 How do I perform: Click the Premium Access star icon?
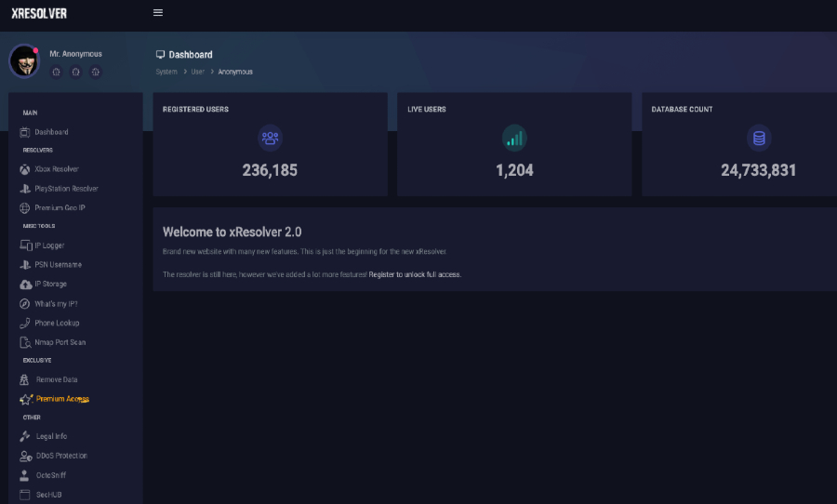pyautogui.click(x=26, y=399)
